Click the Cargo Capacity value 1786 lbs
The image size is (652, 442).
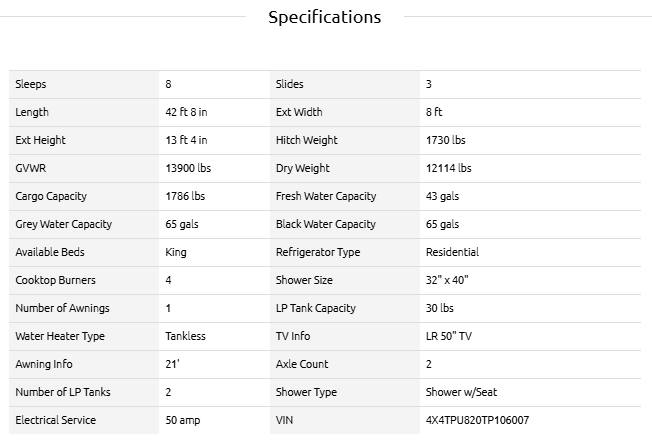pyautogui.click(x=185, y=196)
